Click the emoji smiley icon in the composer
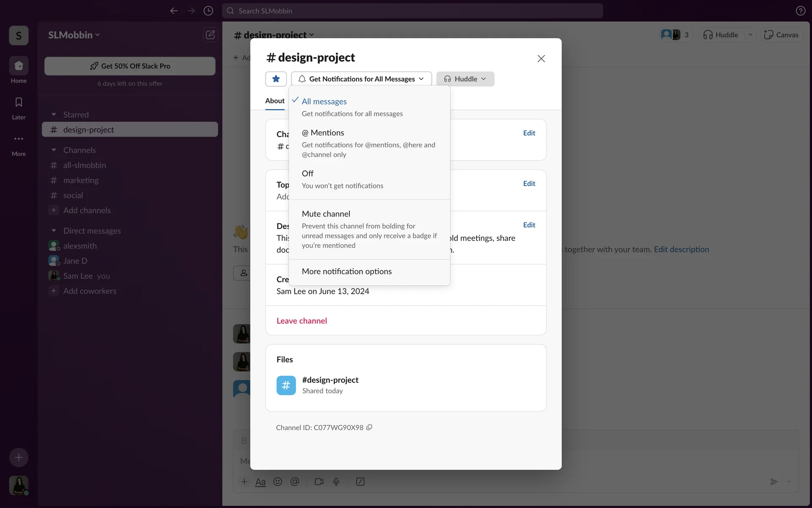This screenshot has width=812, height=508. (x=277, y=482)
